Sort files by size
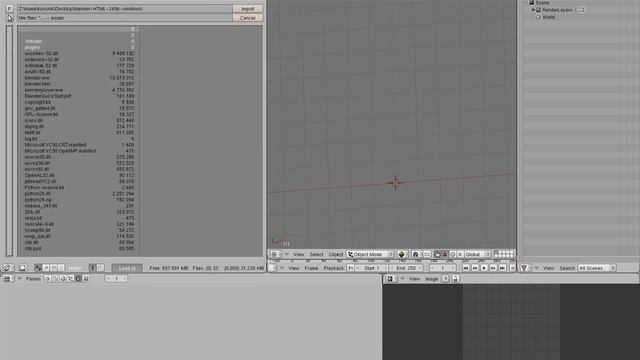Viewport: 640px width, 360px height. click(61, 268)
